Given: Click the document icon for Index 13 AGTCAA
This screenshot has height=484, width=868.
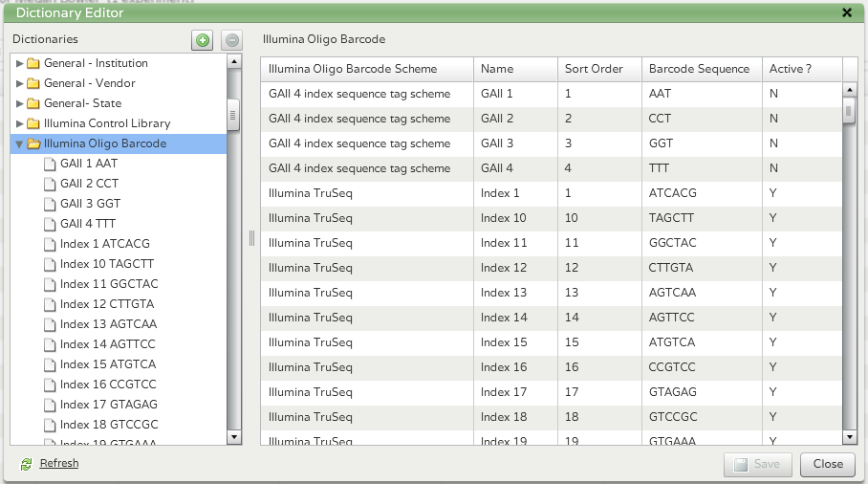Looking at the screenshot, I should tap(50, 324).
